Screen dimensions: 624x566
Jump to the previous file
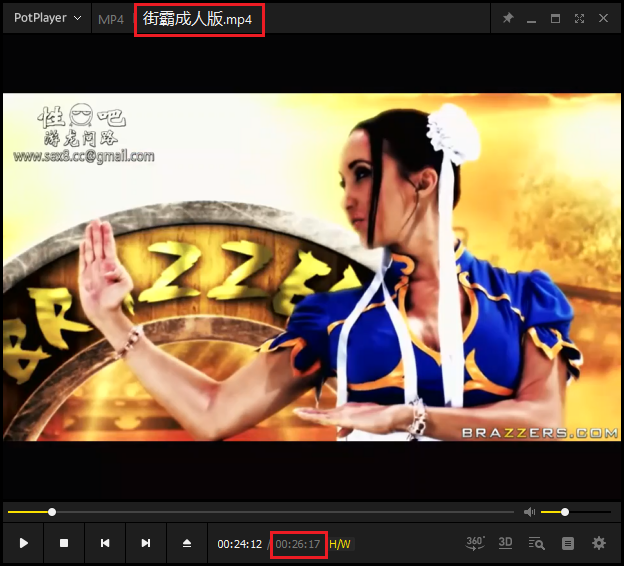click(105, 543)
